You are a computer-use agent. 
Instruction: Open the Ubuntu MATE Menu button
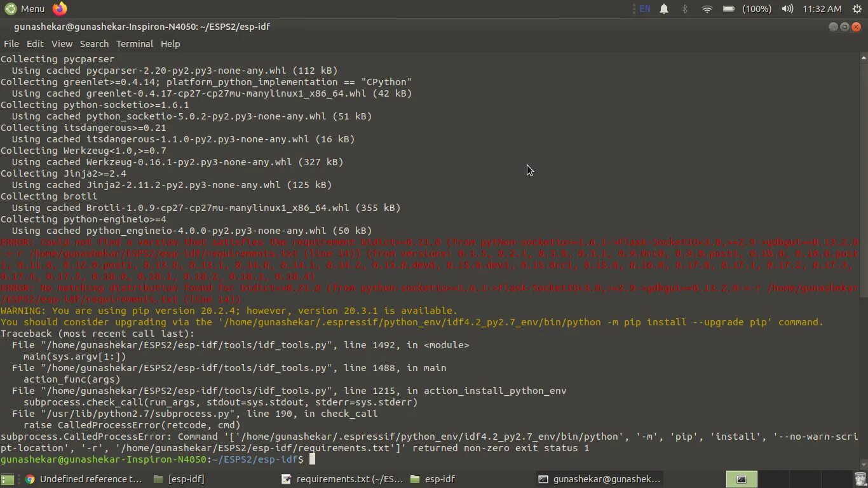(25, 9)
